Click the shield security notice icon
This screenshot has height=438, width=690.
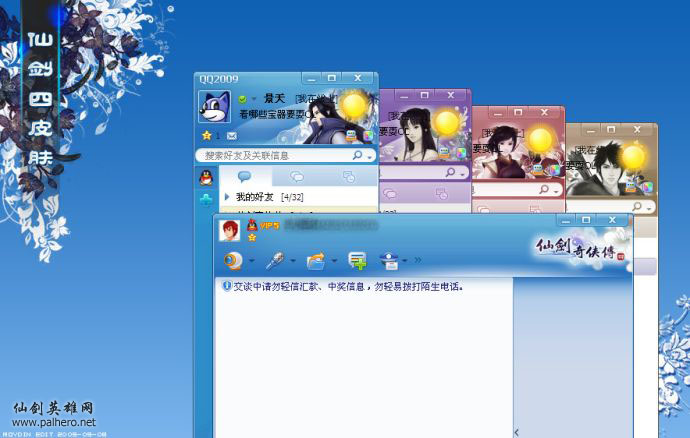click(226, 286)
